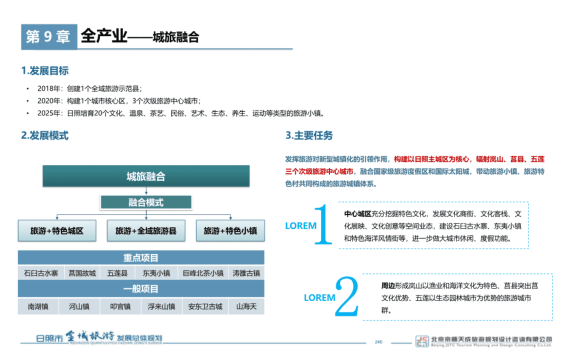Screen dimensions: 570x360
Task: Click the heading "1.发展目标"
Action: click(45, 71)
